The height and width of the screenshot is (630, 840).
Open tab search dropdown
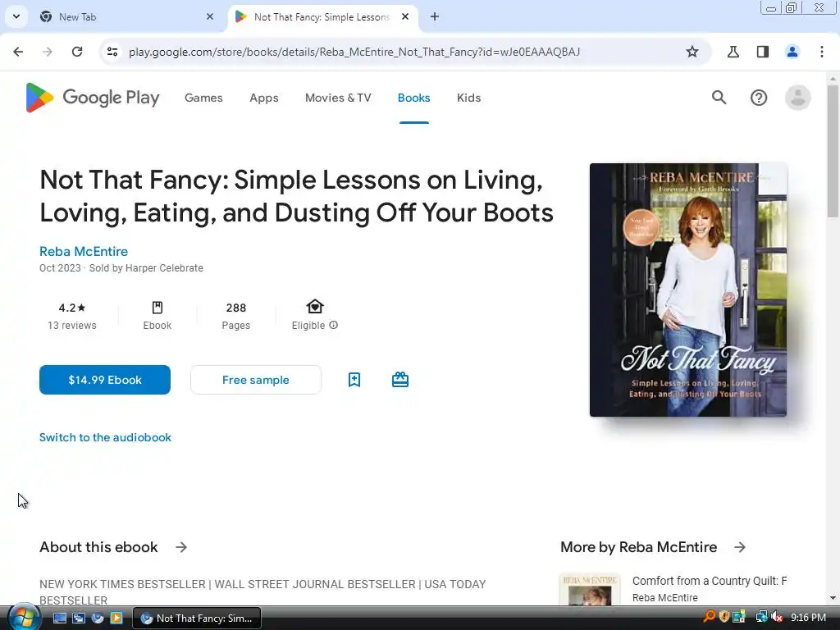pos(16,16)
